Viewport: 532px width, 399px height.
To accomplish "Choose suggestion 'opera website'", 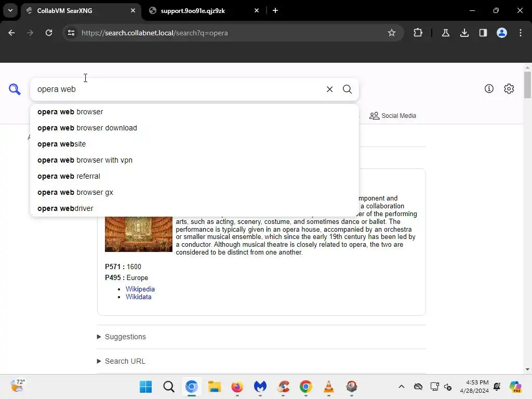I will 194,144.
